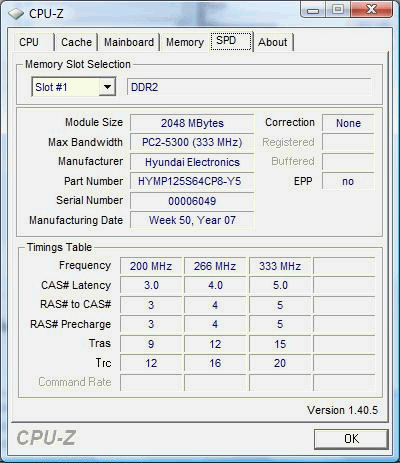
Task: Click the Command Rate label
Action: pos(75,382)
